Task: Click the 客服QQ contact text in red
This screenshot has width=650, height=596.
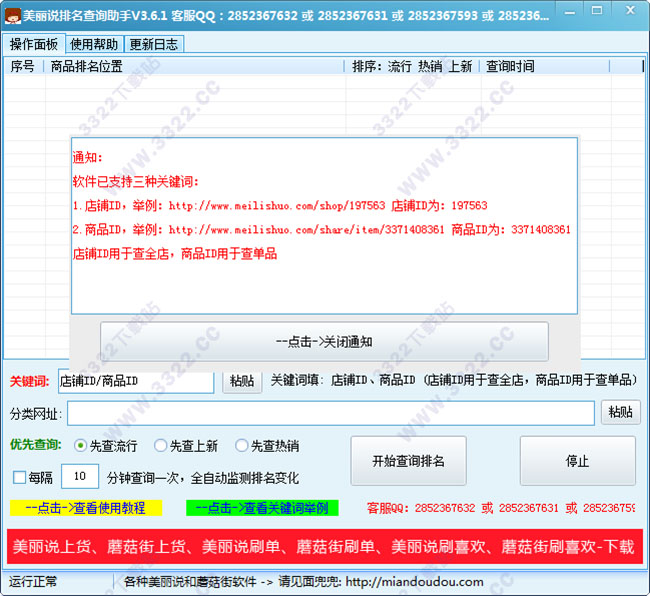Action: point(501,508)
